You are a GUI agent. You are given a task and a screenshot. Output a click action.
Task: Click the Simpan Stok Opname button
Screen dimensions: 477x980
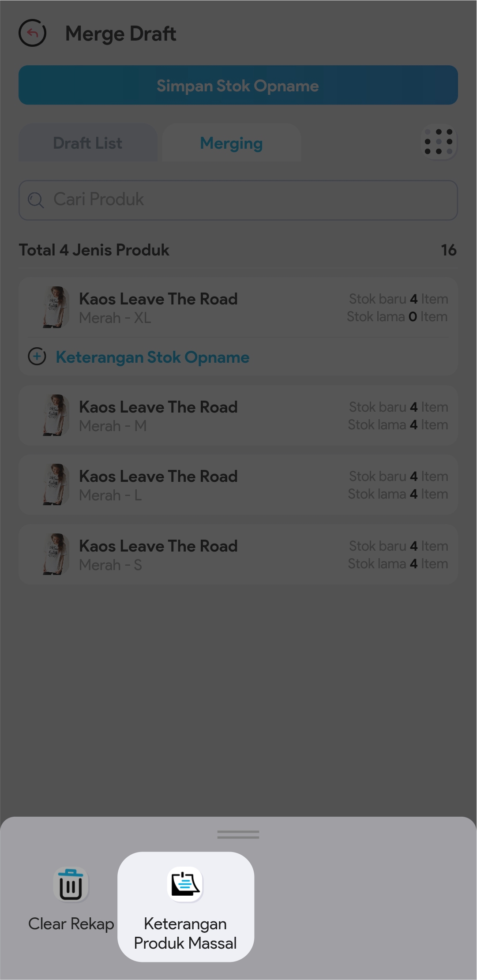pos(238,85)
